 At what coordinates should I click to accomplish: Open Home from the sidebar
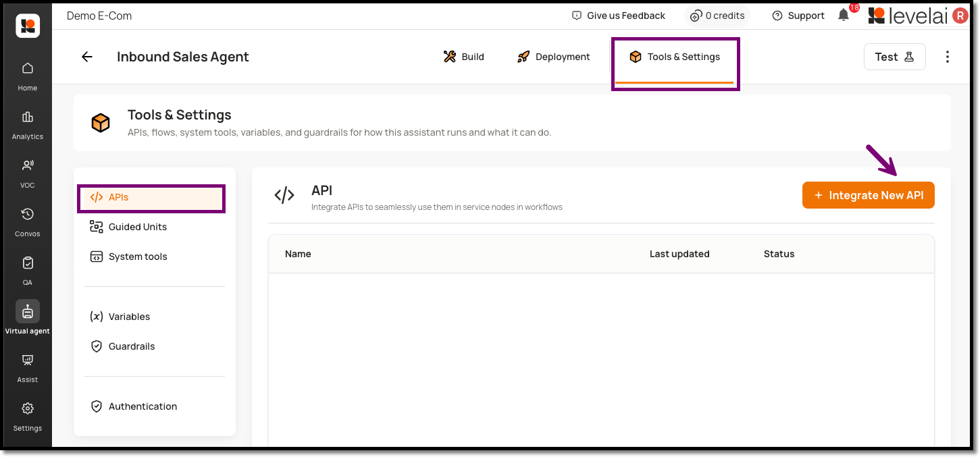28,76
